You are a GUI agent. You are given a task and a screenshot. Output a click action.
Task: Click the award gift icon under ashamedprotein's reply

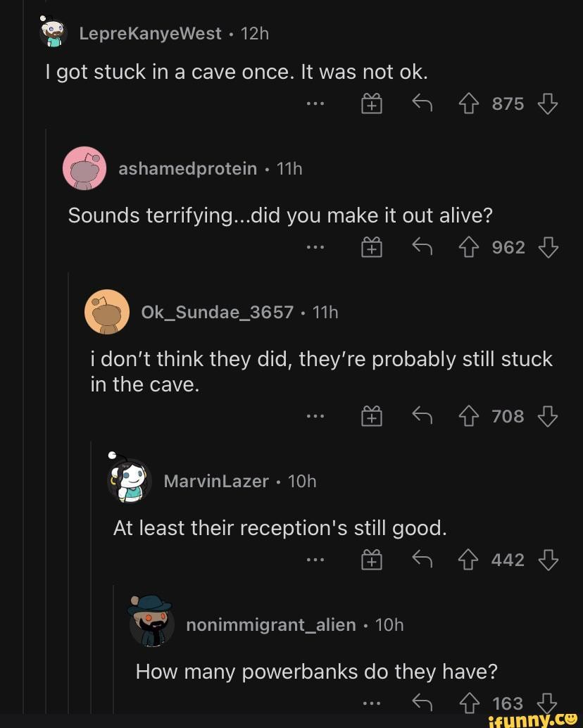point(371,247)
